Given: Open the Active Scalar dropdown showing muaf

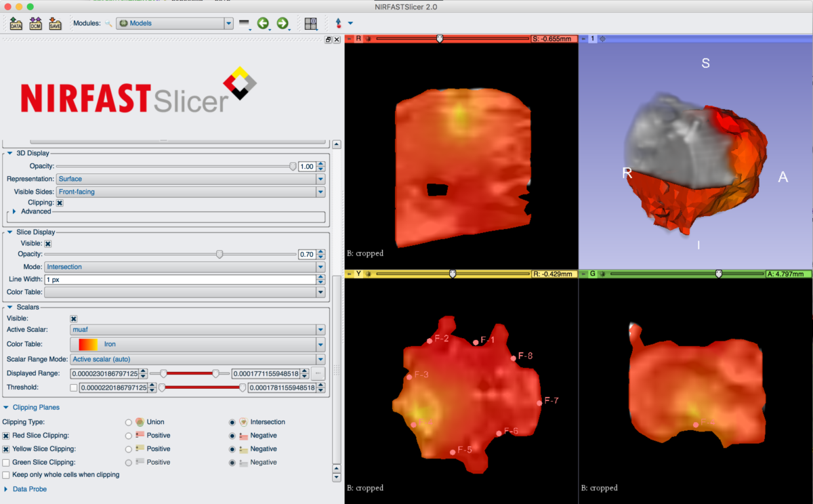Looking at the screenshot, I should [199, 330].
